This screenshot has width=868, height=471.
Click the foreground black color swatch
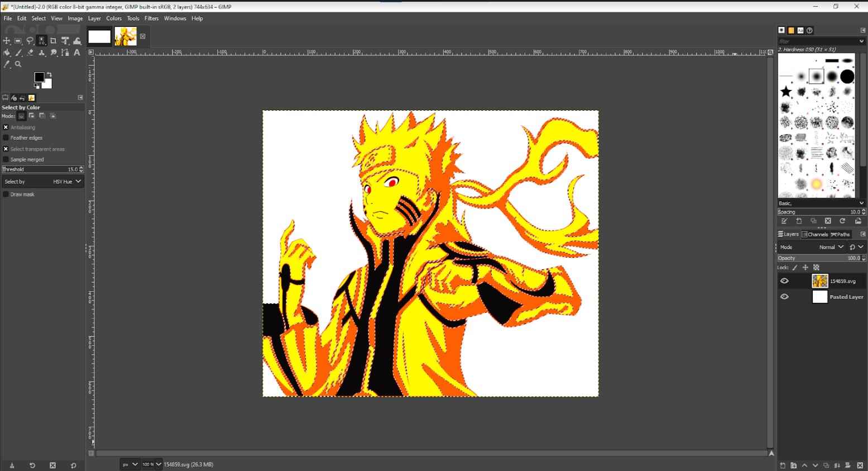39,77
